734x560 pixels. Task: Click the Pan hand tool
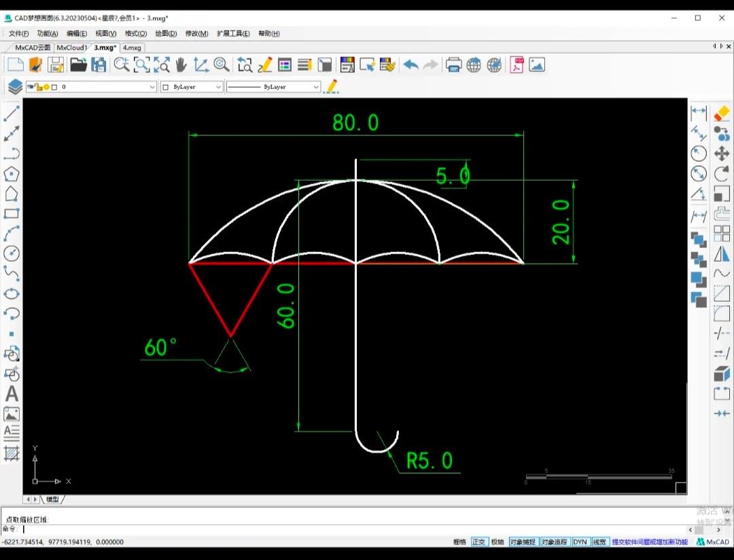coord(181,65)
